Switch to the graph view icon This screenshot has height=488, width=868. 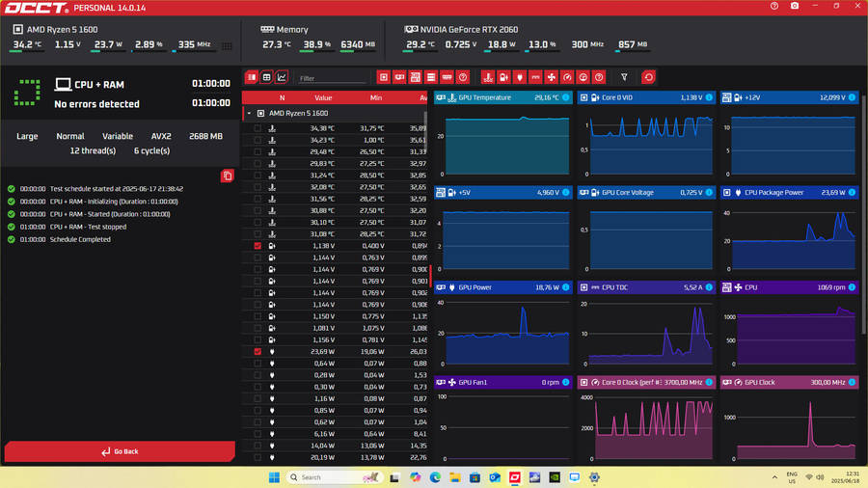282,77
